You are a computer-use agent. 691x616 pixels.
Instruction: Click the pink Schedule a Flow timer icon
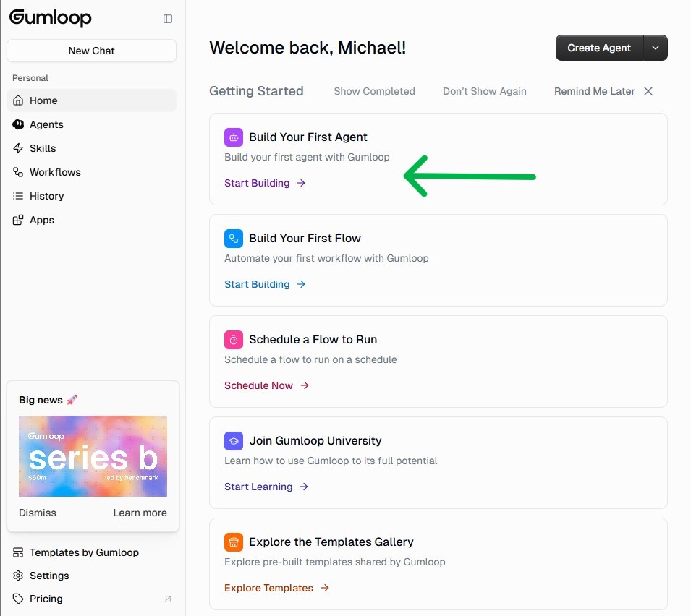[234, 339]
